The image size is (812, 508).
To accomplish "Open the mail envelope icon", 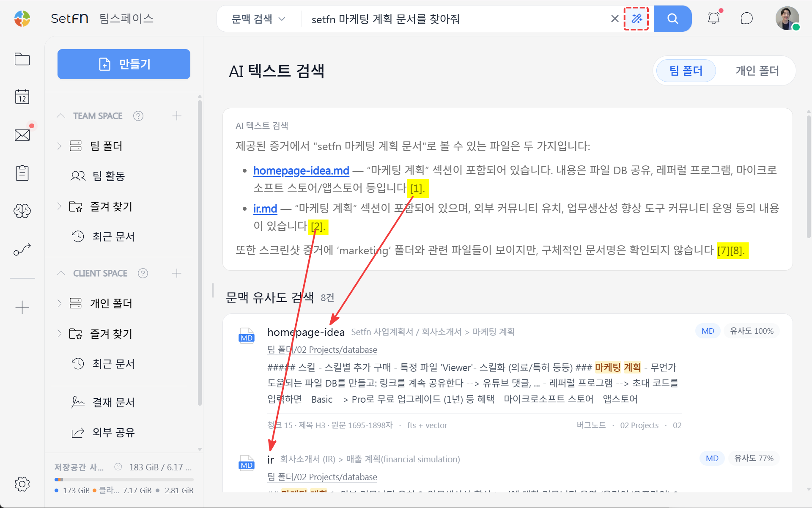I will pyautogui.click(x=22, y=135).
